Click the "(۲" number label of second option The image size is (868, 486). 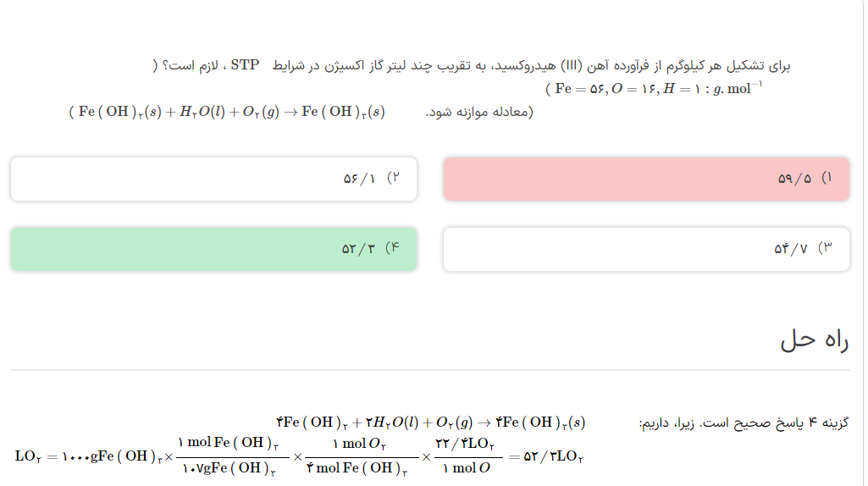click(x=393, y=179)
